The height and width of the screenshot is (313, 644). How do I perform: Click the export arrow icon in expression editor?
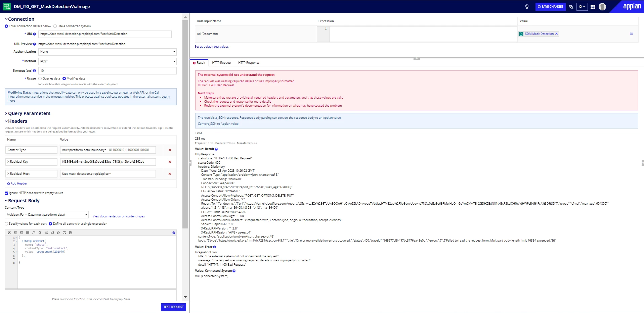click(71, 232)
